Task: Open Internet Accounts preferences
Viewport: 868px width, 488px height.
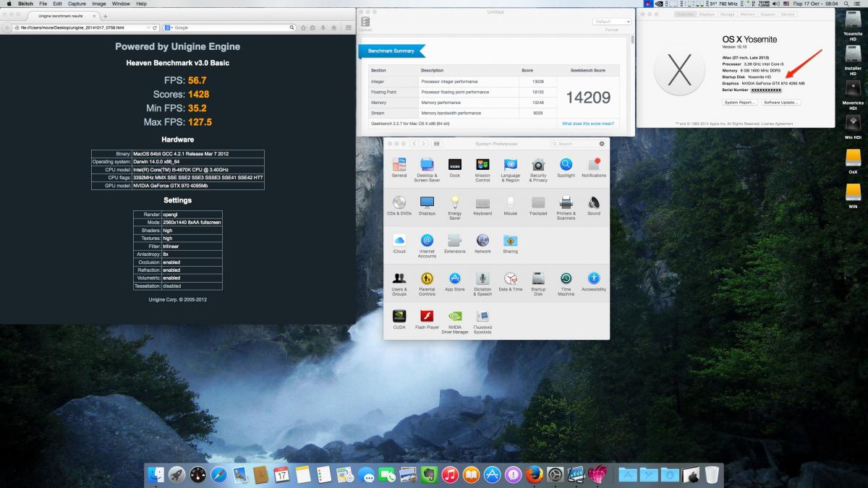Action: pos(427,245)
